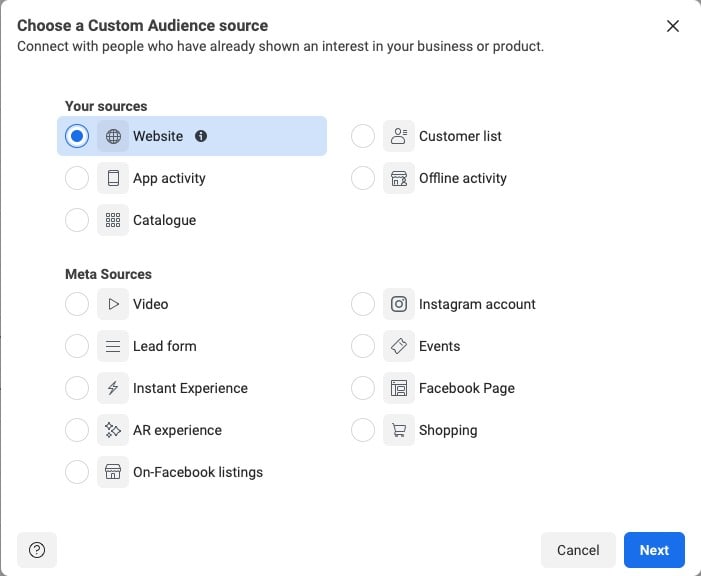Image resolution: width=701 pixels, height=576 pixels.
Task: Open help with the question mark icon
Action: (x=37, y=550)
